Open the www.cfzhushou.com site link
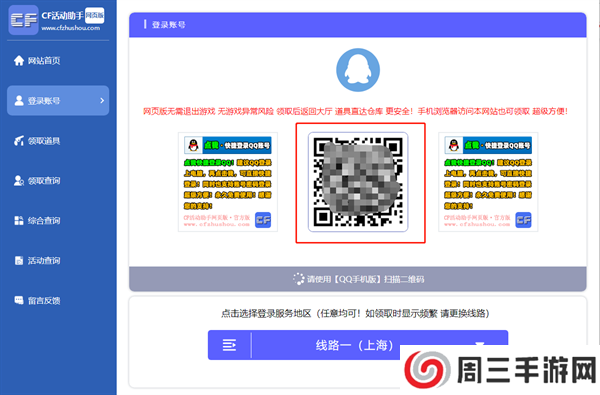Screen dimensions: 600x395 (70, 28)
